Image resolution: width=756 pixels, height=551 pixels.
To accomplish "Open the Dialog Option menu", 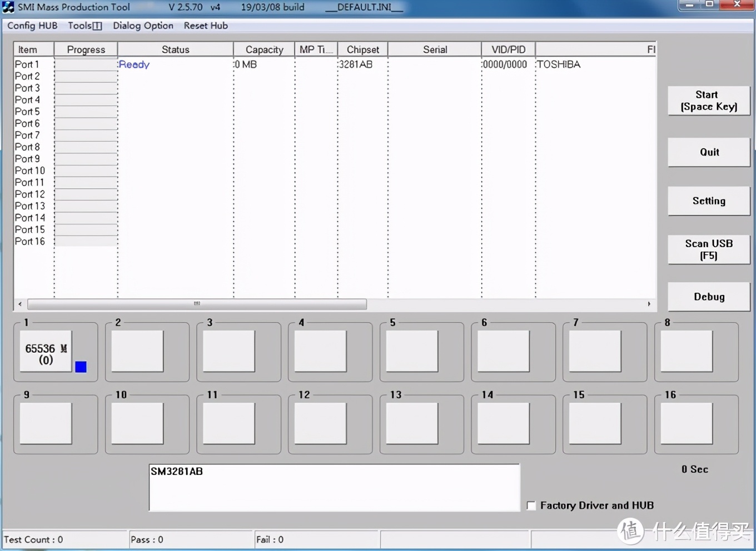I will click(143, 26).
